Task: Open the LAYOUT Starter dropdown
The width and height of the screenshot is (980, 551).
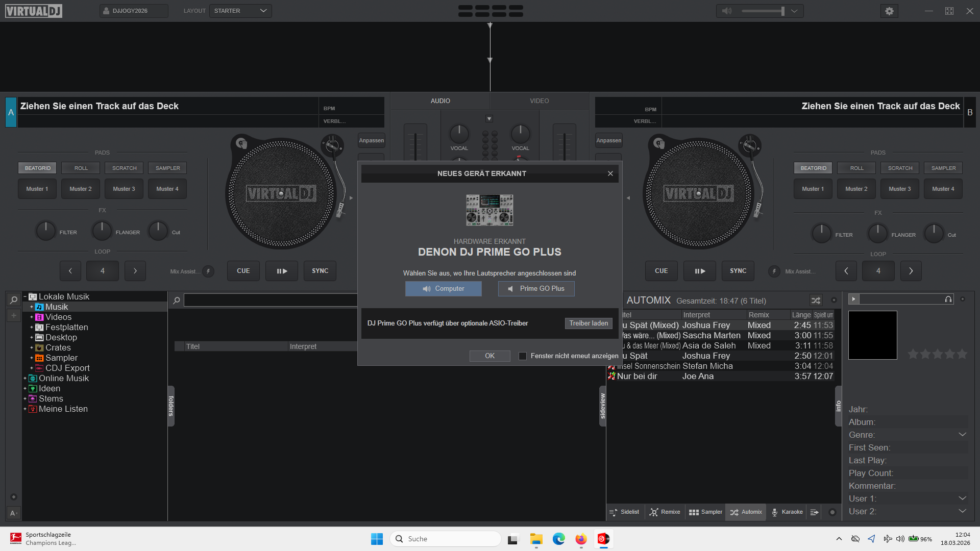Action: coord(240,11)
